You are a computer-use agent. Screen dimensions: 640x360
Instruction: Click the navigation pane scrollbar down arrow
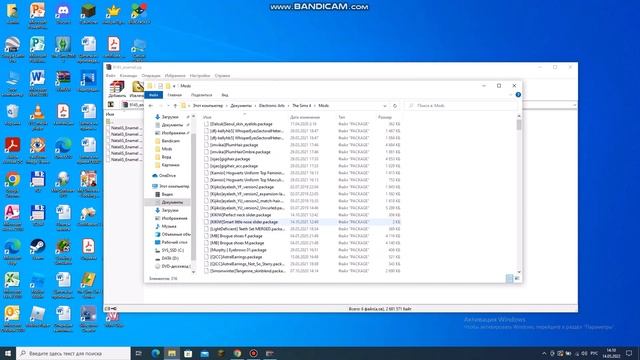coord(193,272)
